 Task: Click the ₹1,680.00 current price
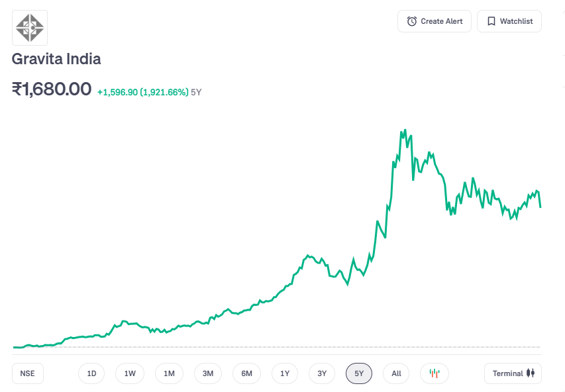(52, 89)
